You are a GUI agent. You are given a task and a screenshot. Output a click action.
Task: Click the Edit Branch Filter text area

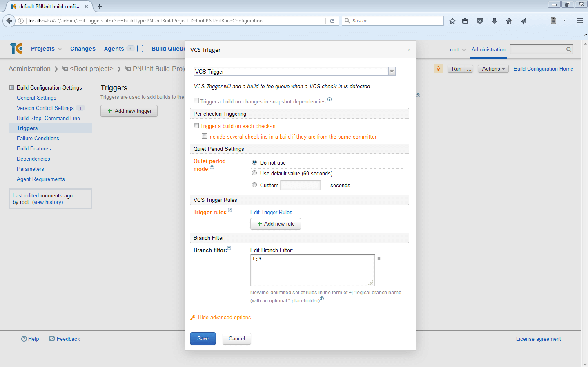coord(312,270)
